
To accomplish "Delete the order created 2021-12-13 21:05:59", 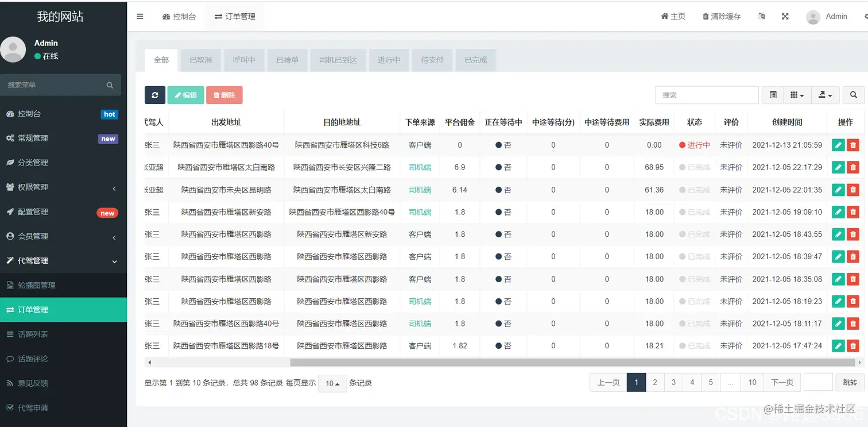I will click(x=853, y=145).
